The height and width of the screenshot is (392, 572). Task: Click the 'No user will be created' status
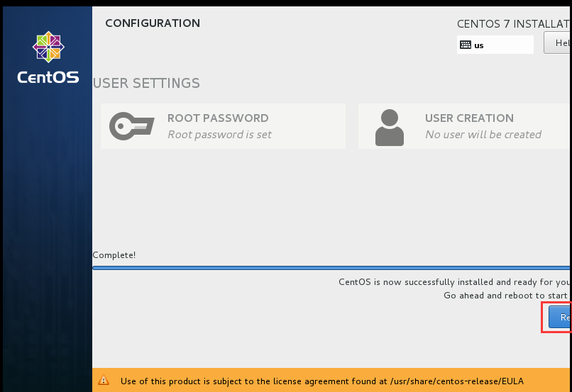(483, 135)
